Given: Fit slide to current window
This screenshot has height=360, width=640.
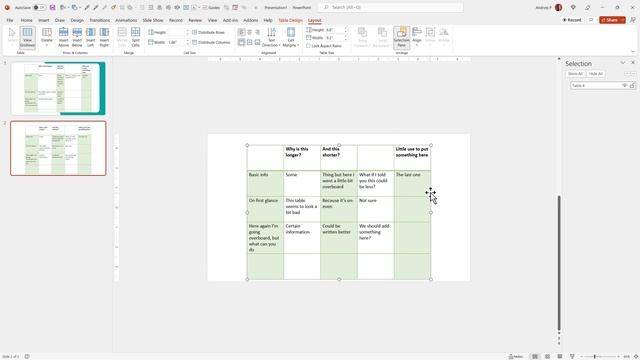Looking at the screenshot, I should click(636, 356).
